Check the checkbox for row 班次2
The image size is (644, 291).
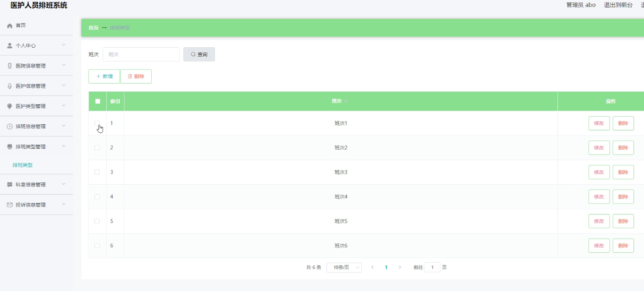point(97,148)
